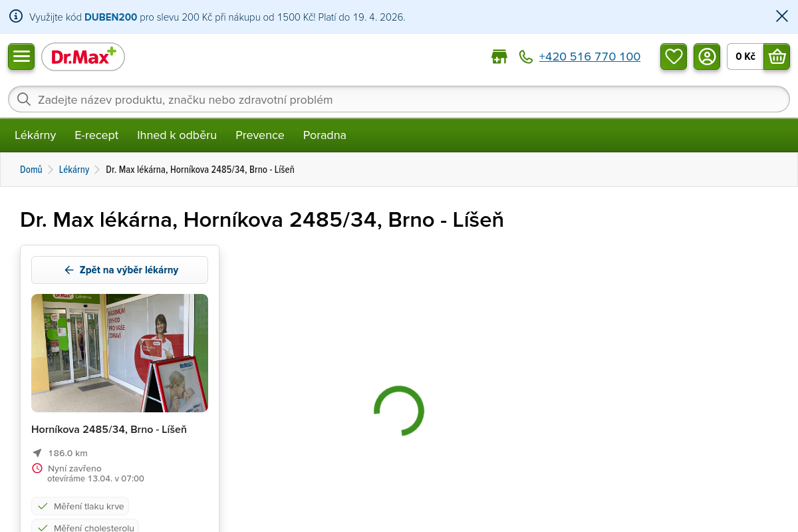Click the green phone icon
The image size is (798, 532).
[x=526, y=57]
